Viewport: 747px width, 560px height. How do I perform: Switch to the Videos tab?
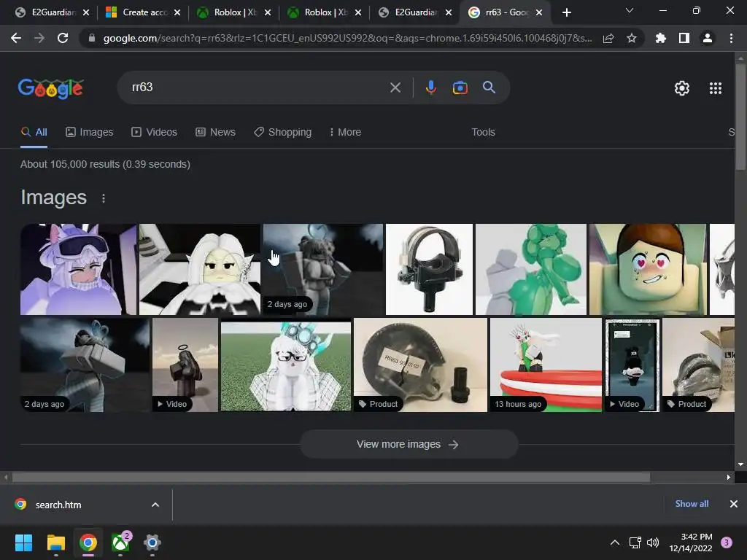coord(155,133)
